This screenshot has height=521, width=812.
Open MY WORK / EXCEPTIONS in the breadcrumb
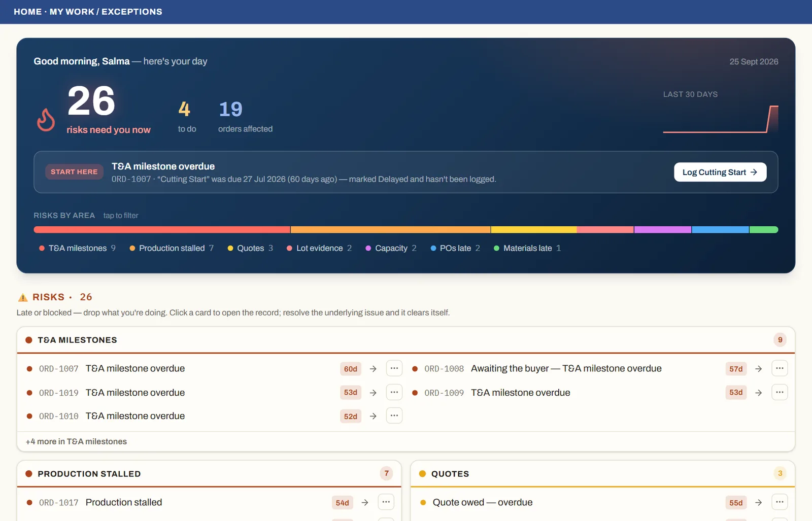(106, 12)
